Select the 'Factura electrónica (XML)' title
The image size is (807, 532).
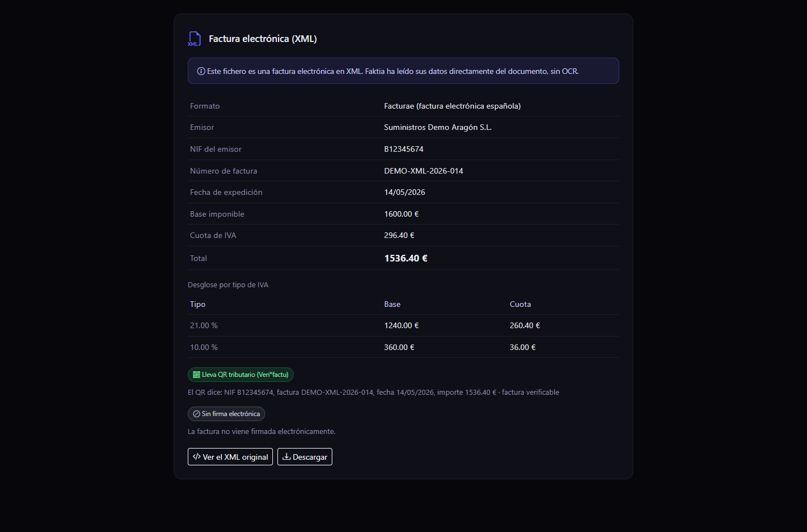pyautogui.click(x=263, y=39)
